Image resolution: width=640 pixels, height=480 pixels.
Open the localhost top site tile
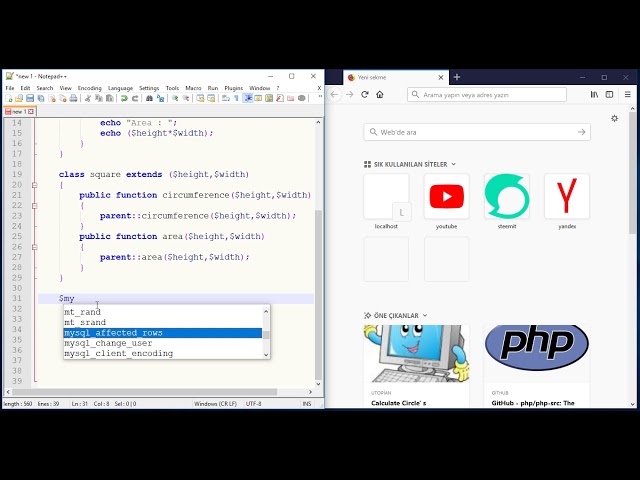(x=386, y=202)
